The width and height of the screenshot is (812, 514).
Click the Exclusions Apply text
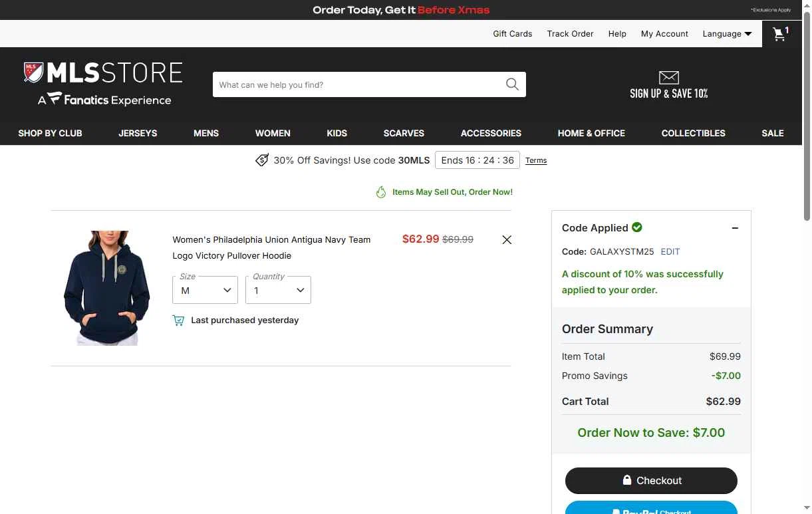[x=771, y=10]
